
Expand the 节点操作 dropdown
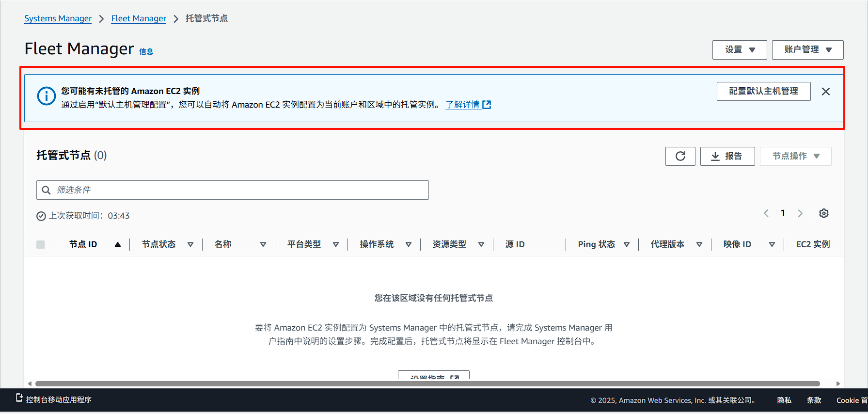pyautogui.click(x=795, y=156)
